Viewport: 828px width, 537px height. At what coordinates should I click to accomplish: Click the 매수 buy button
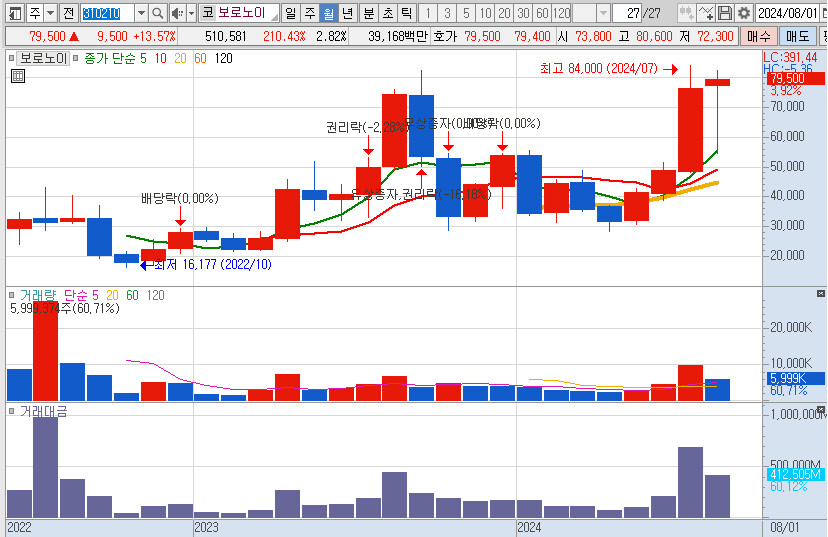pyautogui.click(x=759, y=36)
